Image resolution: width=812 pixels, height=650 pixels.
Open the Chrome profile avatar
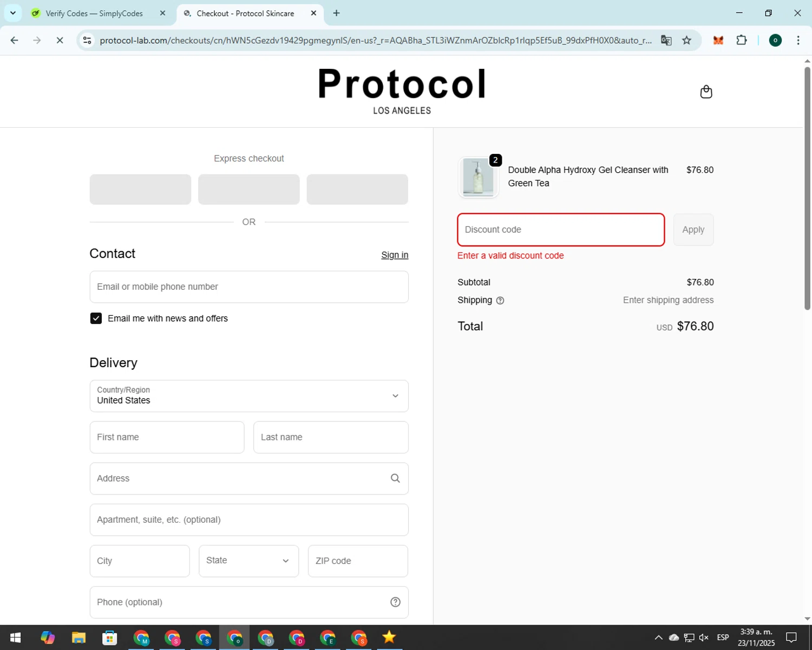(x=775, y=40)
